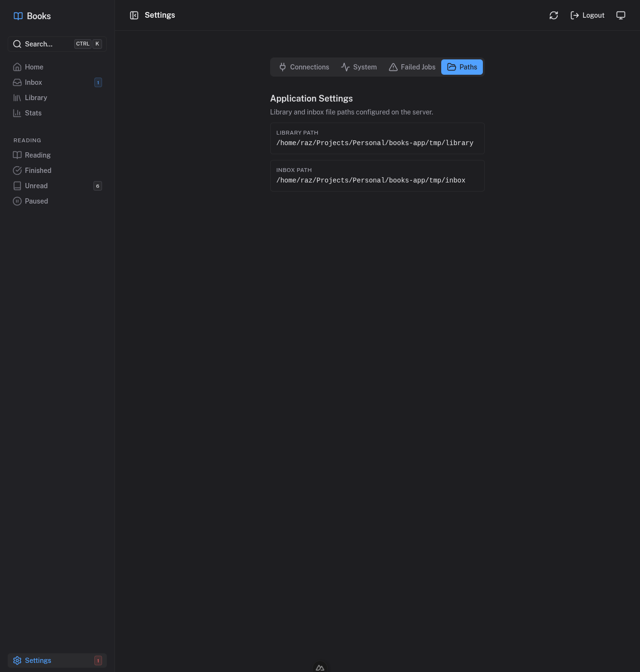
Task: Click the display mode monitor icon
Action: pos(621,15)
